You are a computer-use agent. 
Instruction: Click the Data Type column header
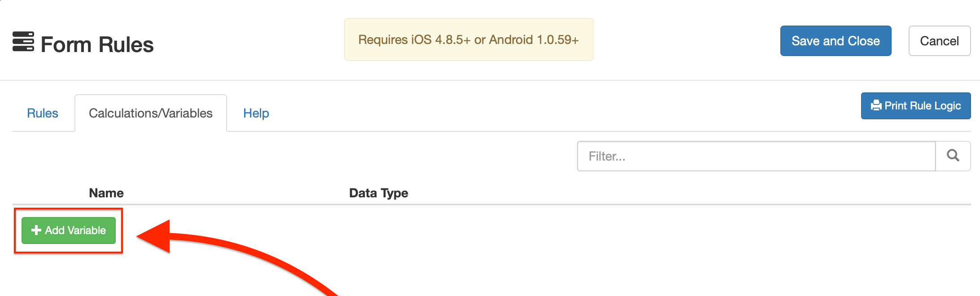click(x=378, y=193)
